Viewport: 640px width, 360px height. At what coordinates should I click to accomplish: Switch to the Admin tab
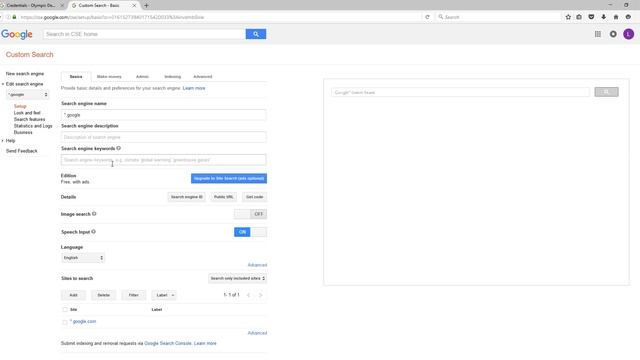(142, 77)
